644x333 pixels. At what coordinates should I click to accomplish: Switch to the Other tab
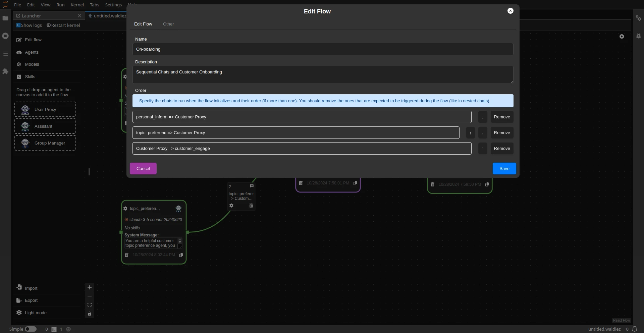(168, 24)
